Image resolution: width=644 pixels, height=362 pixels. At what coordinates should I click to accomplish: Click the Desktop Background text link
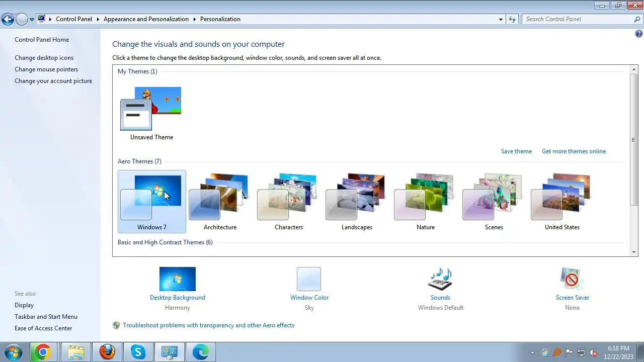[178, 298]
